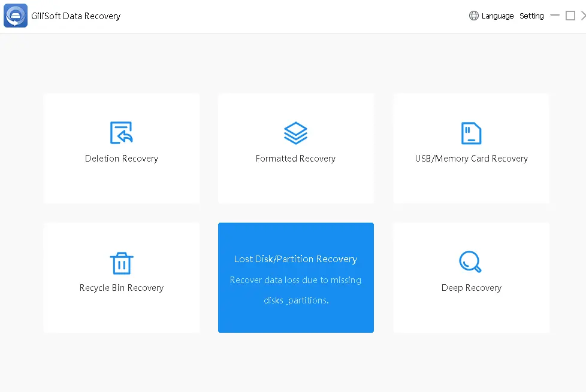586x392 pixels.
Task: Choose the Recycle Bin Recovery label
Action: tap(122, 288)
